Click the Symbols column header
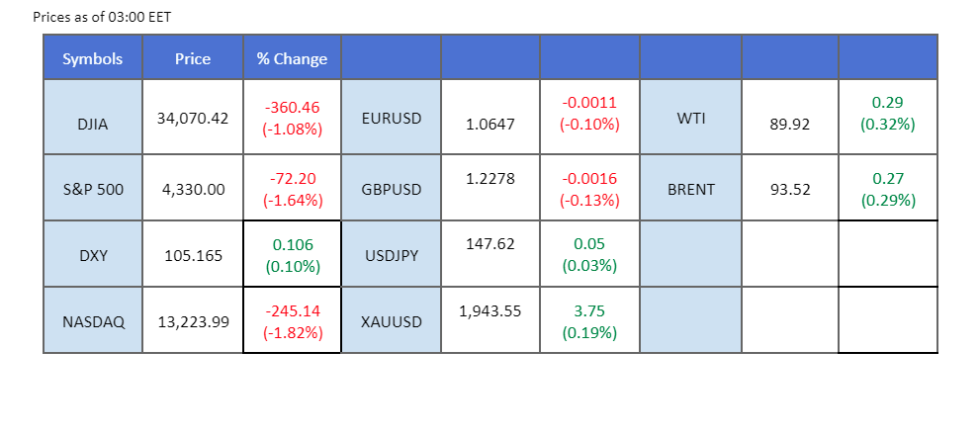This screenshot has height=437, width=980. point(93,59)
